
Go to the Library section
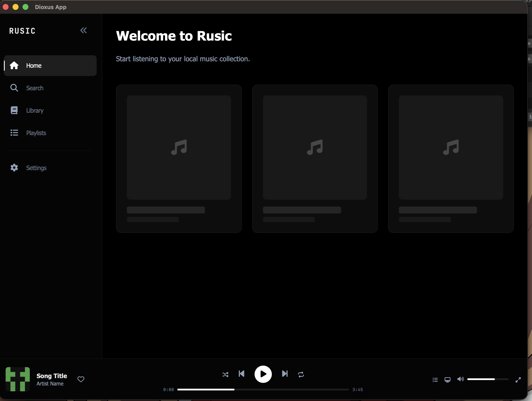[35, 111]
